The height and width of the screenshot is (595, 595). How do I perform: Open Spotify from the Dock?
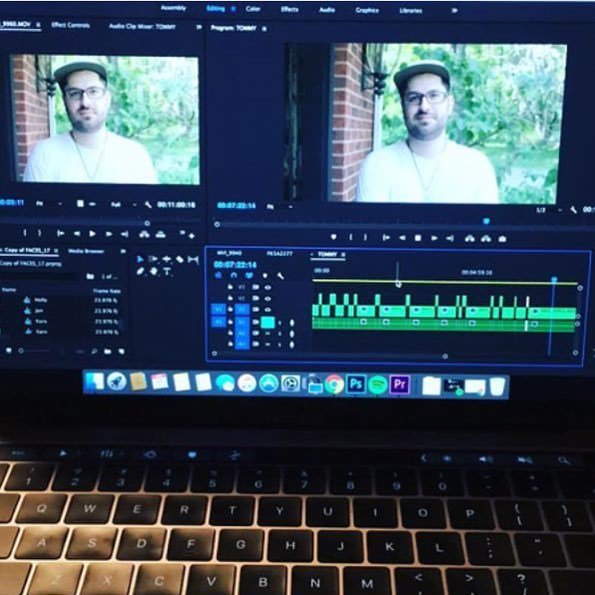(378, 384)
